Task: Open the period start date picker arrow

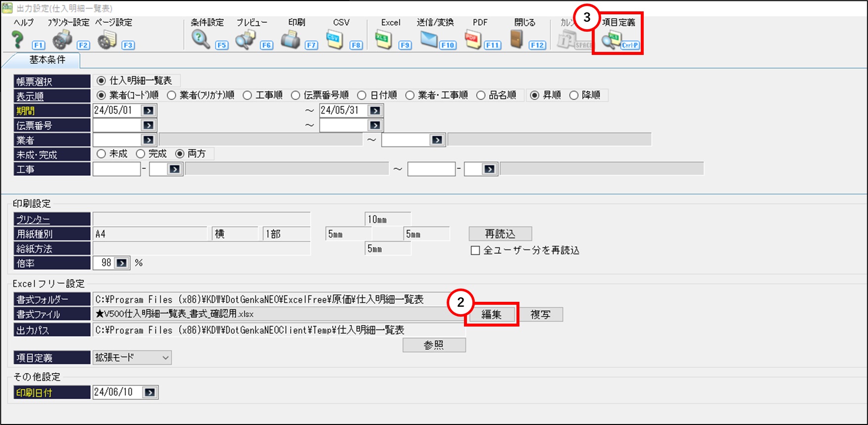Action: pyautogui.click(x=149, y=111)
